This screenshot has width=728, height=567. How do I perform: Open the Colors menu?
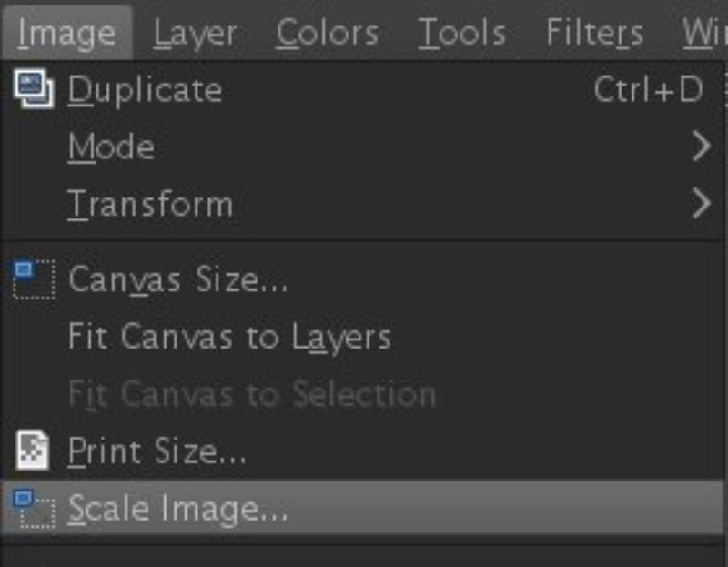[x=326, y=30]
